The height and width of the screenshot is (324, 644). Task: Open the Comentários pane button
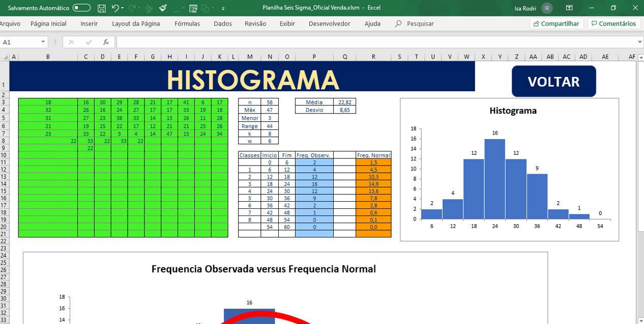tap(613, 24)
